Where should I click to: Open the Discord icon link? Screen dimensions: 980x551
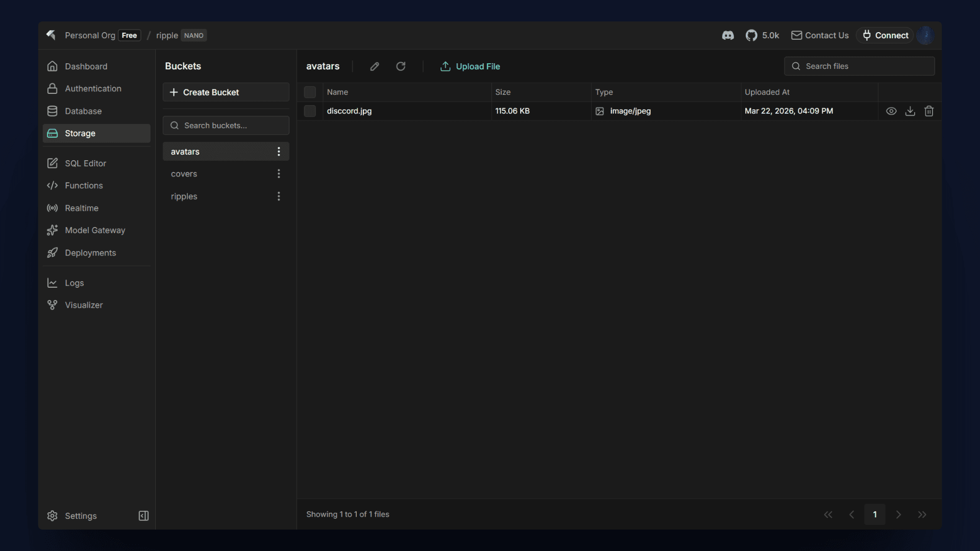click(728, 35)
